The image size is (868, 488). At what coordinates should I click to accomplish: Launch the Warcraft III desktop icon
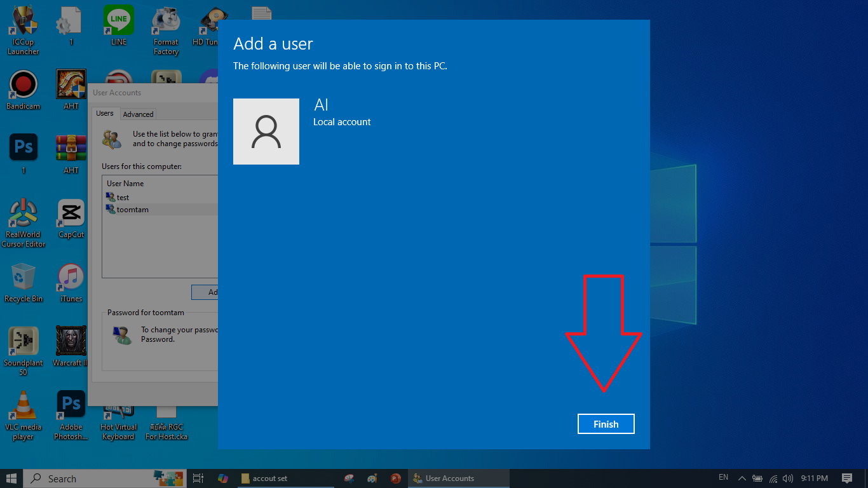coord(70,347)
